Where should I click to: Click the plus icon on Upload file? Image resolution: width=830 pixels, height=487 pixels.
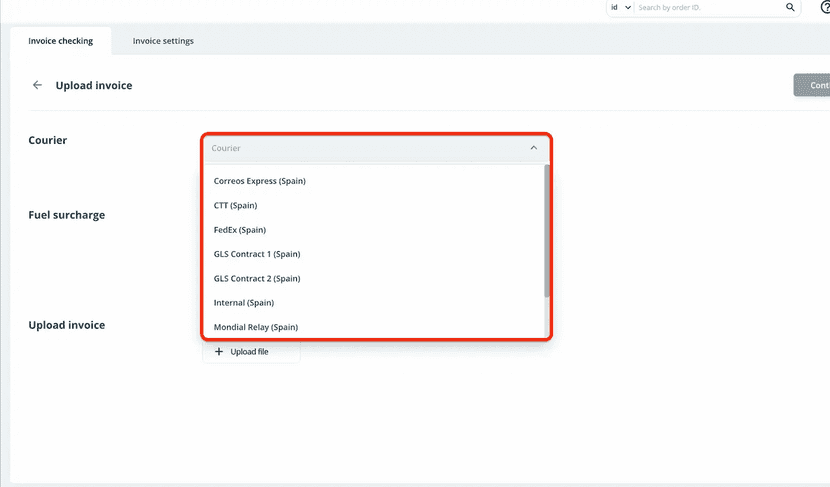pyautogui.click(x=219, y=352)
